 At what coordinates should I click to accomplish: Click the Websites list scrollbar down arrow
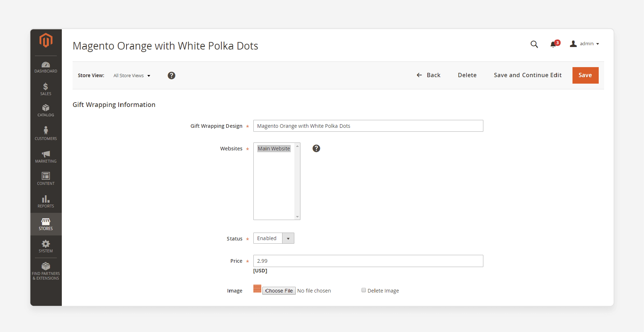click(297, 217)
